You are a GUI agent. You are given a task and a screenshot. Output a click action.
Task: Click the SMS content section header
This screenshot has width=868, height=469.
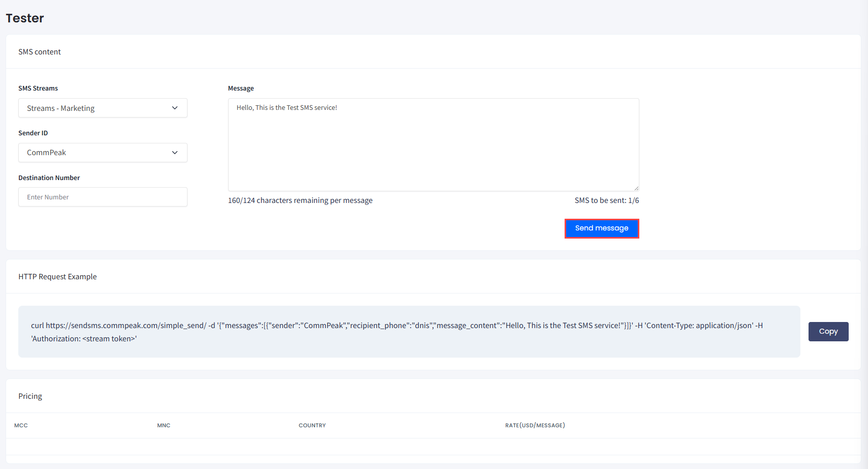click(40, 51)
